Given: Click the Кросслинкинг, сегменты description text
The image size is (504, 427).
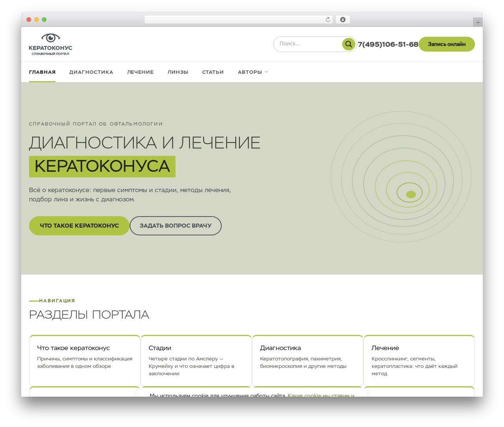Looking at the screenshot, I should coord(414,366).
